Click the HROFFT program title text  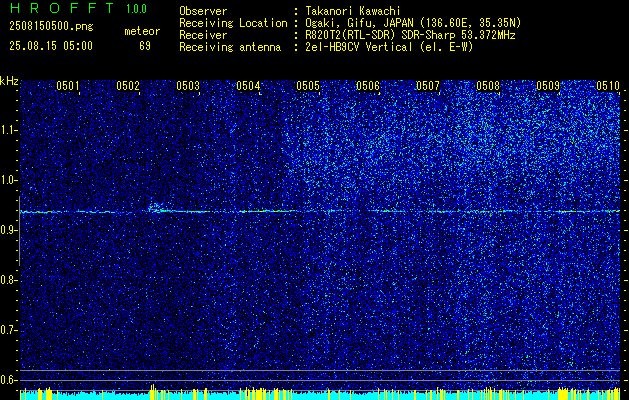pos(62,8)
